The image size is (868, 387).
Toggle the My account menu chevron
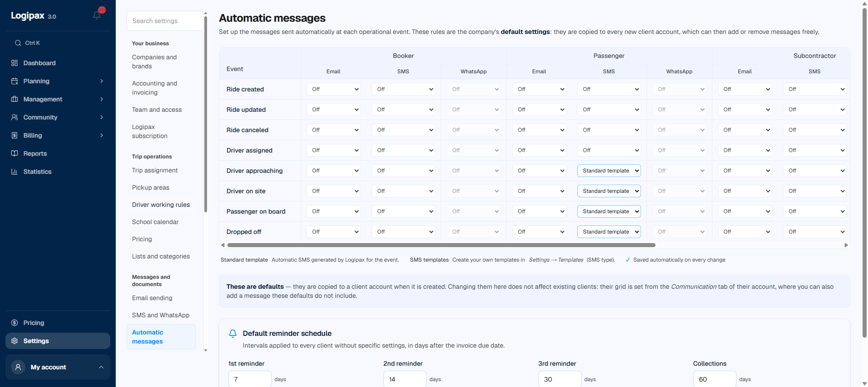click(x=101, y=367)
